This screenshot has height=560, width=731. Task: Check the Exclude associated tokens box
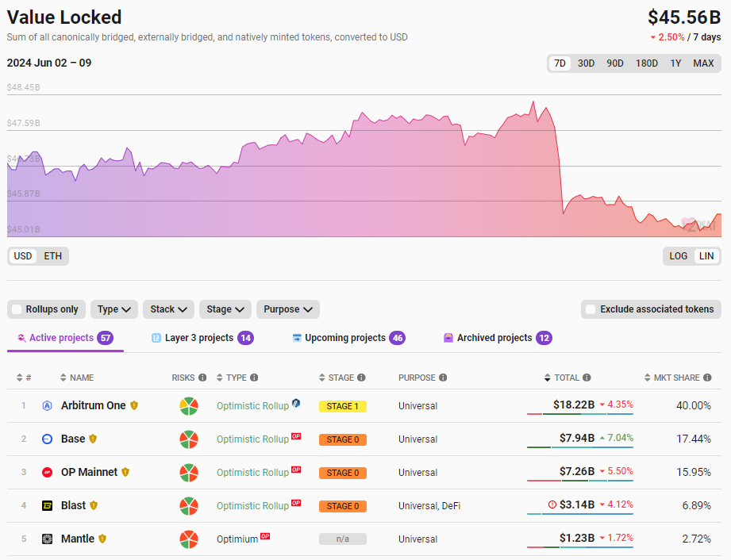point(590,309)
